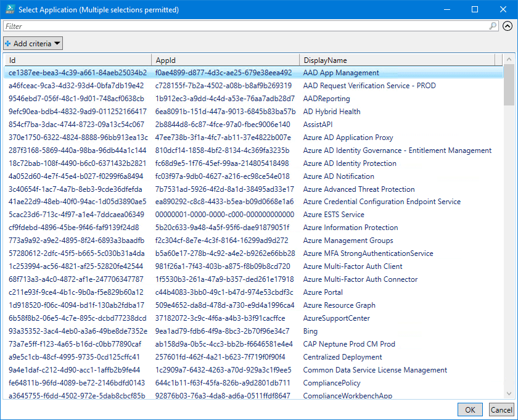The image size is (518, 420).
Task: Click the PowerShell icon in title bar
Action: click(x=9, y=9)
